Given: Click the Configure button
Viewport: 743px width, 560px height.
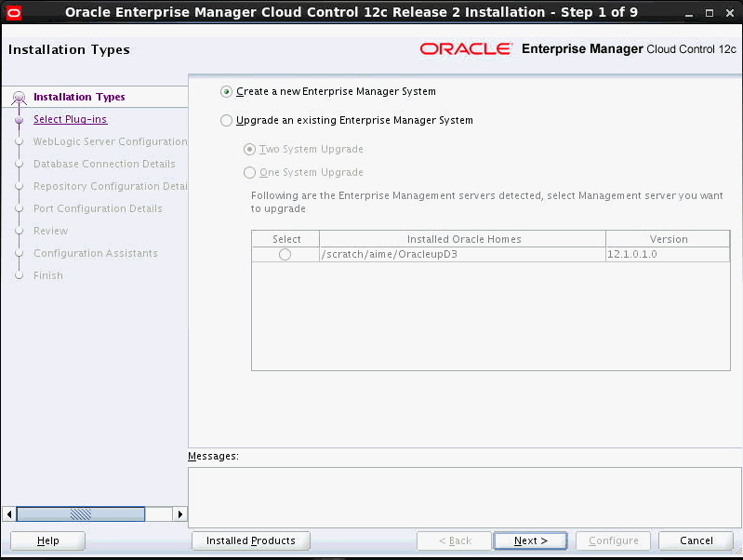Looking at the screenshot, I should pyautogui.click(x=613, y=540).
